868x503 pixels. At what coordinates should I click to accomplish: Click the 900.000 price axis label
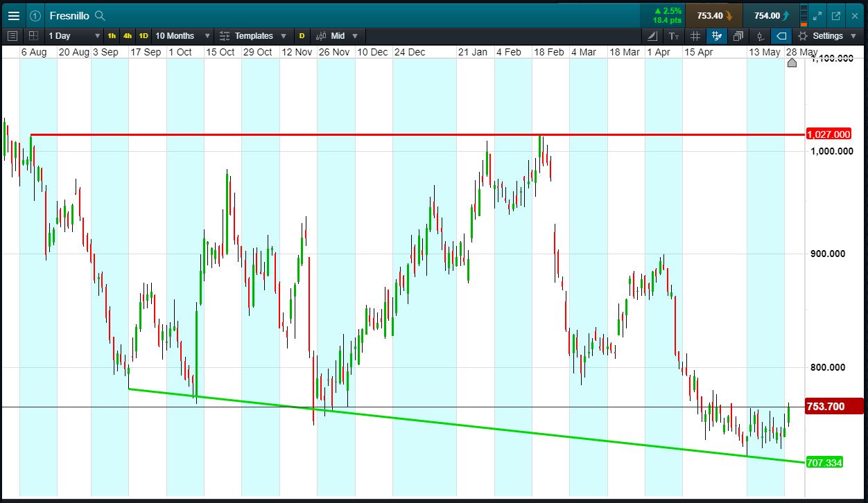[x=828, y=254]
